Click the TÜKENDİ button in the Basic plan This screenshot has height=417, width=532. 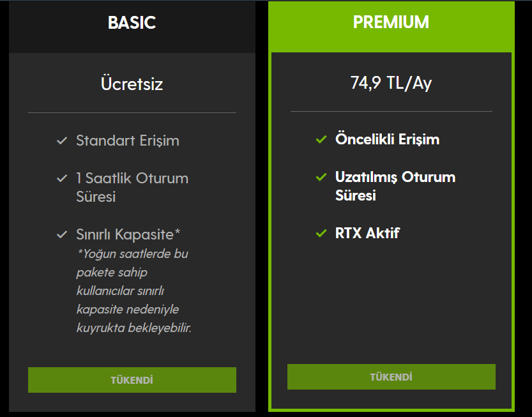pos(132,380)
